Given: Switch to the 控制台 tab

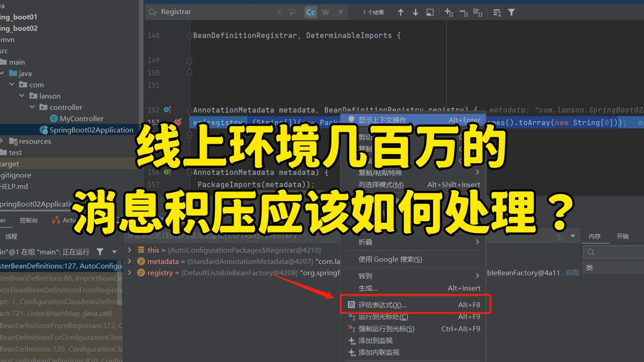Looking at the screenshot, I should (x=28, y=220).
